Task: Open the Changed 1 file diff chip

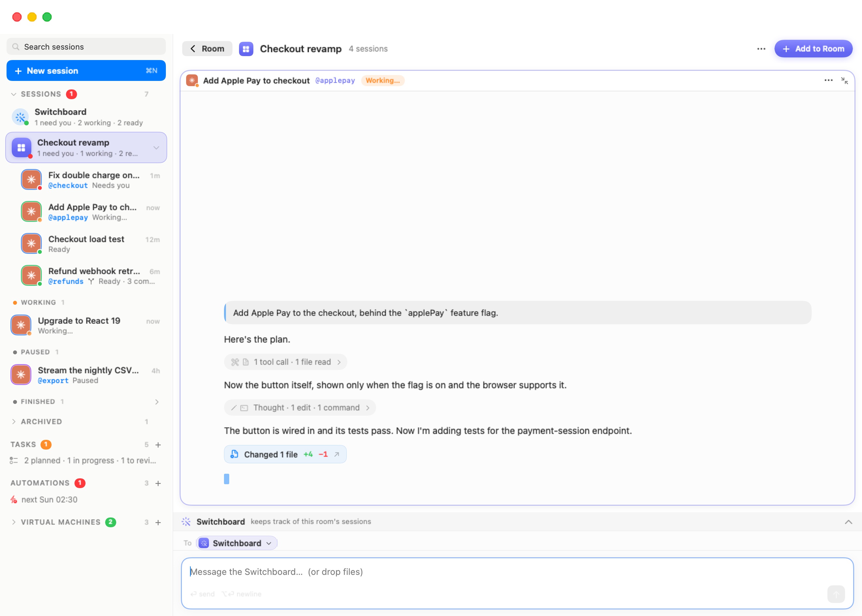Action: (x=285, y=454)
